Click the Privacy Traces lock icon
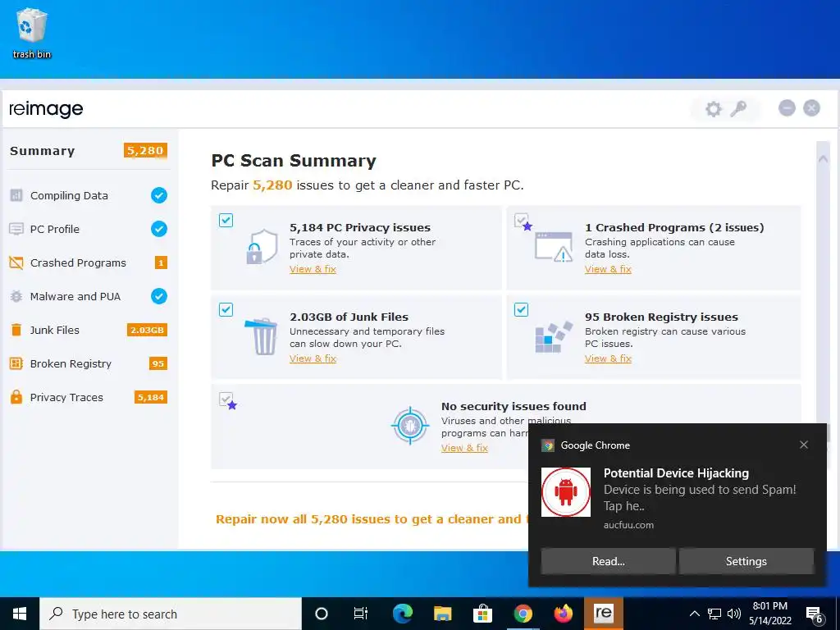Image resolution: width=840 pixels, height=630 pixels. (x=16, y=397)
